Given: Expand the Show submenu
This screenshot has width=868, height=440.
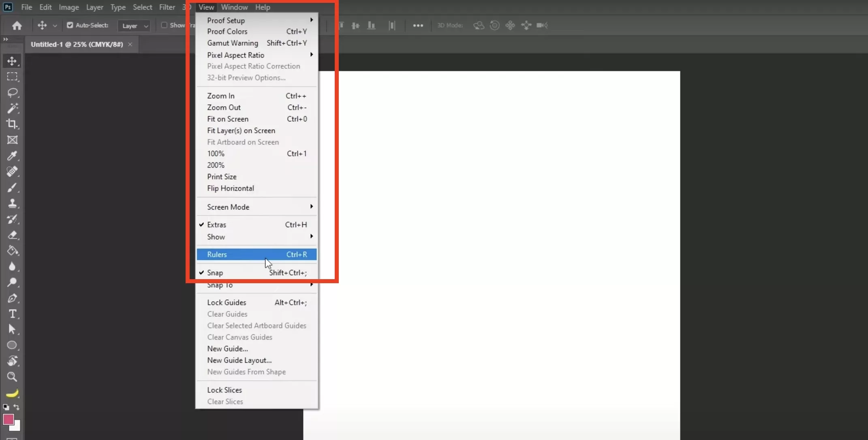Looking at the screenshot, I should [x=257, y=237].
